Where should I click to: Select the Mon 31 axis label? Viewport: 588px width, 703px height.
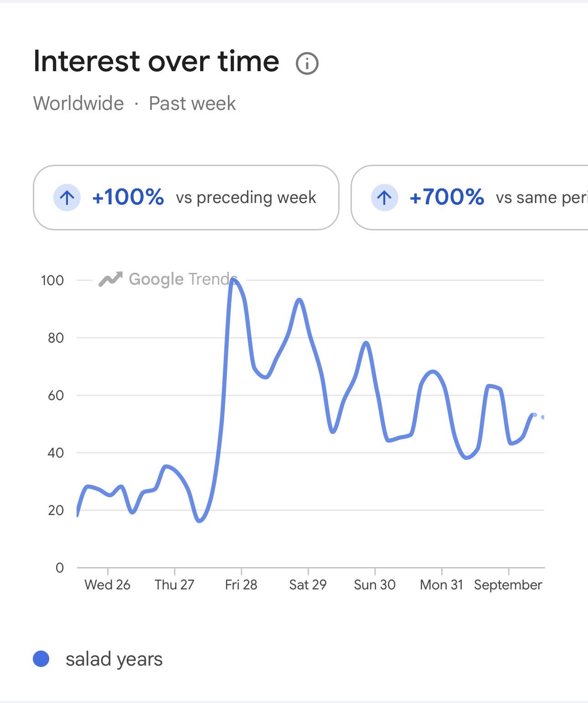[441, 585]
